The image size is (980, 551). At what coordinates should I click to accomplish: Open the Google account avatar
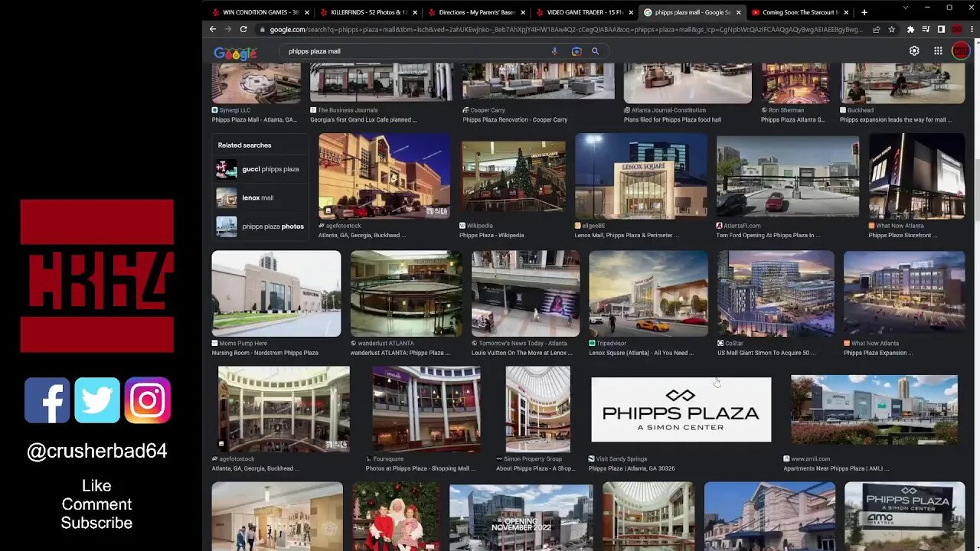(960, 51)
